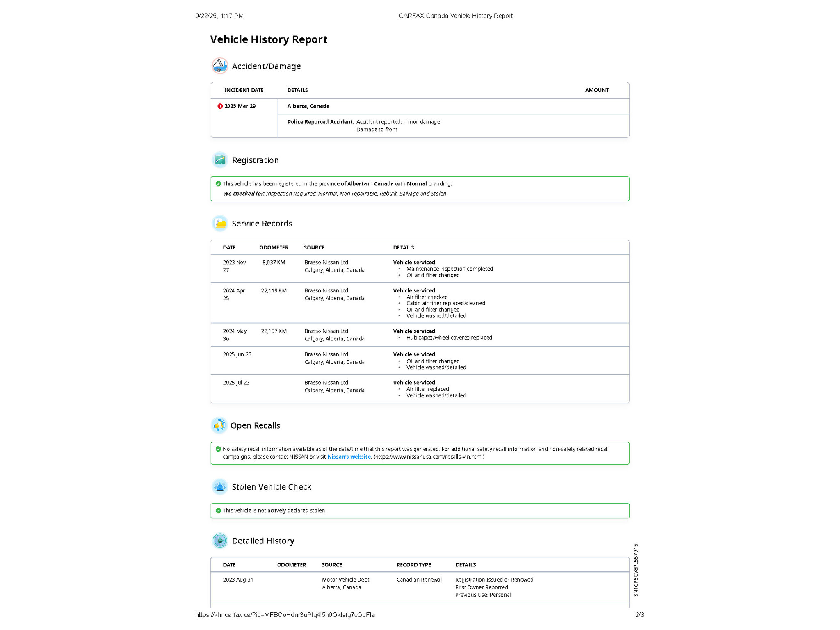Click the Vehicle History Report heading

point(269,39)
